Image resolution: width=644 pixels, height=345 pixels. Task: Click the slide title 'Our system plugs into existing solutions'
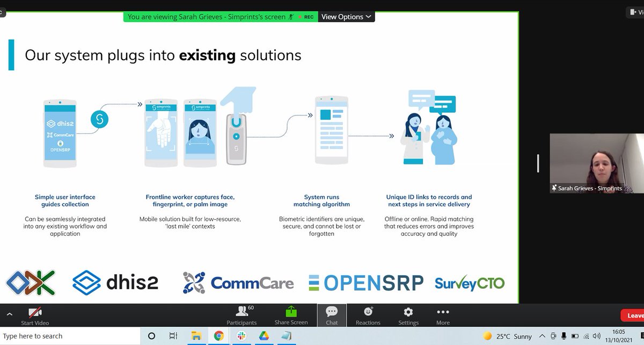(163, 55)
